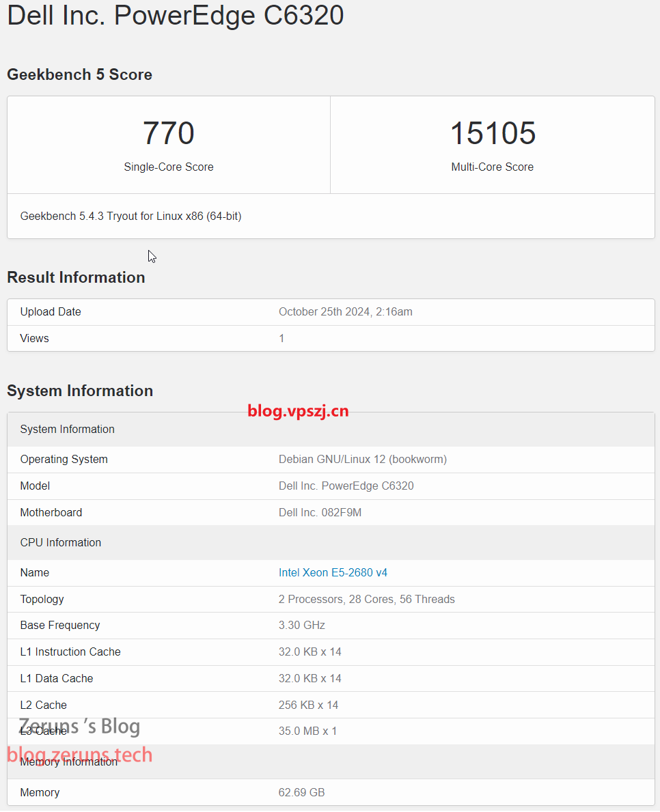Image resolution: width=660 pixels, height=812 pixels.
Task: Click the System Information section heading
Action: coord(80,391)
